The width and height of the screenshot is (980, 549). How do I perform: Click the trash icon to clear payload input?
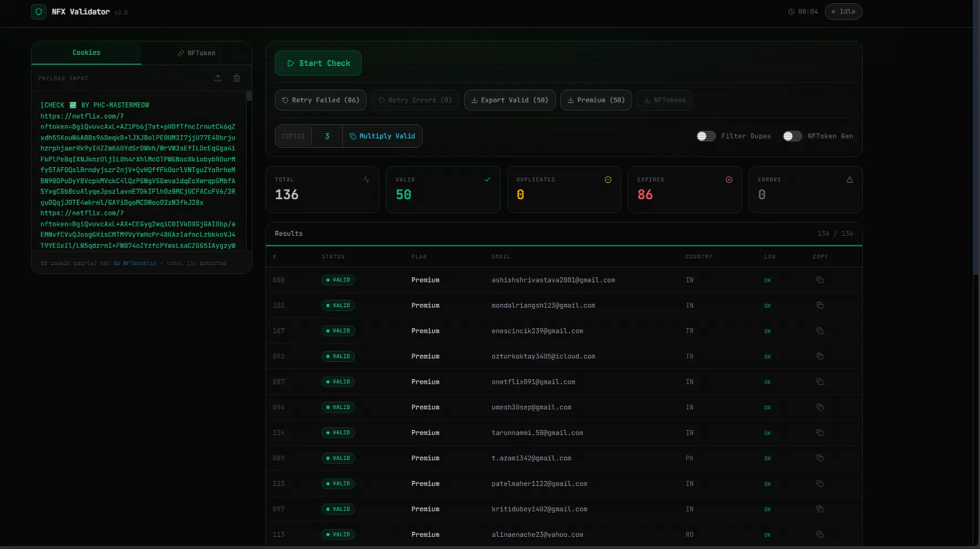click(x=237, y=78)
